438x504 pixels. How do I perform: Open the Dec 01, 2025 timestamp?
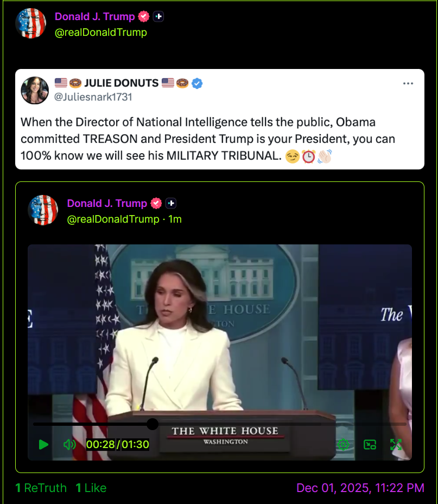[x=360, y=488]
